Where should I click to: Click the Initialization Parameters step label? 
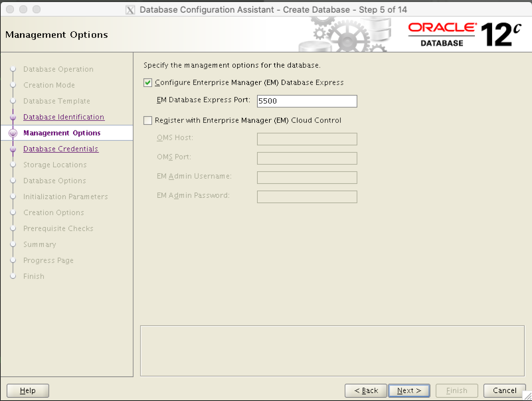pos(66,197)
